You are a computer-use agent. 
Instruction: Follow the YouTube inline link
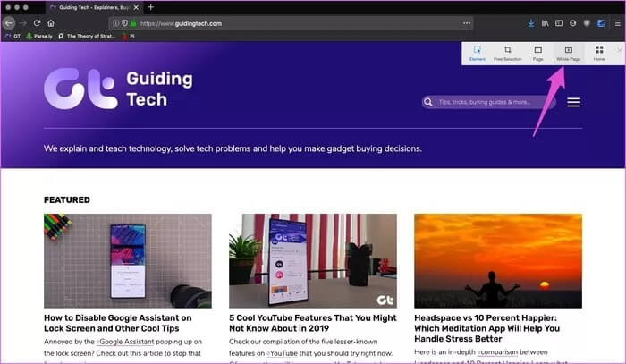point(283,353)
